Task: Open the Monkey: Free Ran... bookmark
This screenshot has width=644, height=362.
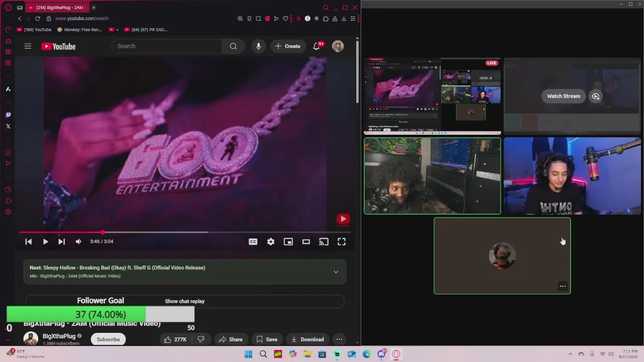Action: pos(79,30)
